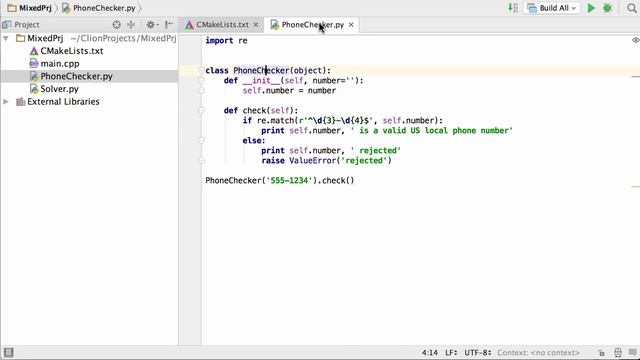Open search everywhere magnifier icon
640x360 pixels.
click(x=632, y=8)
